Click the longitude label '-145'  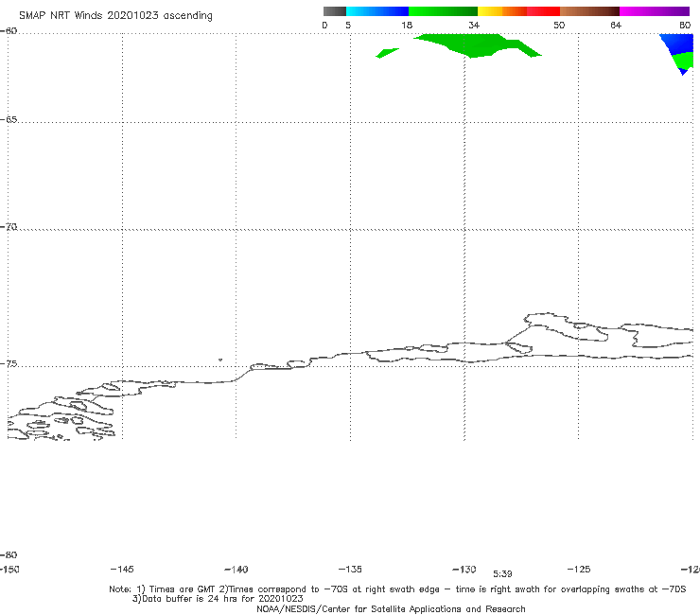point(122,569)
